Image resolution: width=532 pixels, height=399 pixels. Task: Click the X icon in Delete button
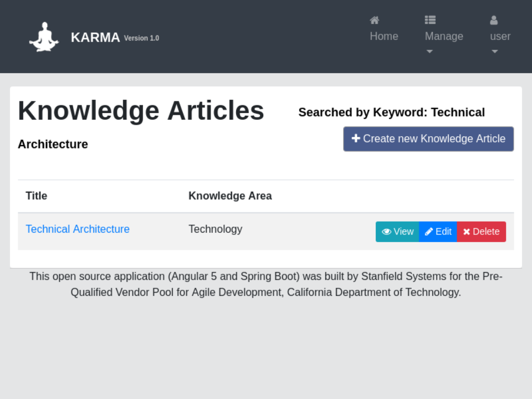pyautogui.click(x=467, y=232)
